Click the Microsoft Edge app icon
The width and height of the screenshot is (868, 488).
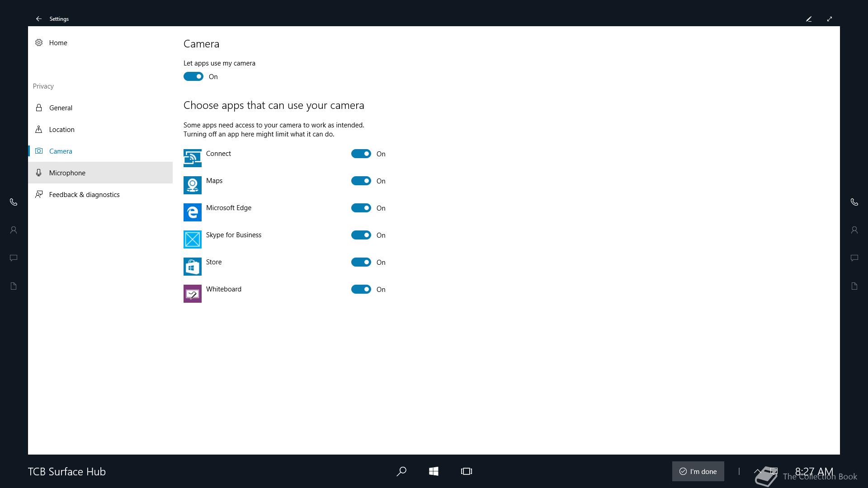click(x=193, y=212)
